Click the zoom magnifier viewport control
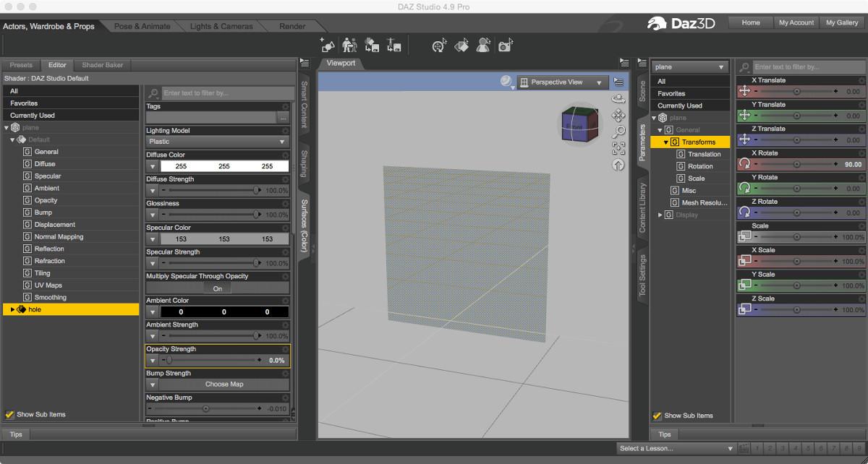 tap(618, 132)
